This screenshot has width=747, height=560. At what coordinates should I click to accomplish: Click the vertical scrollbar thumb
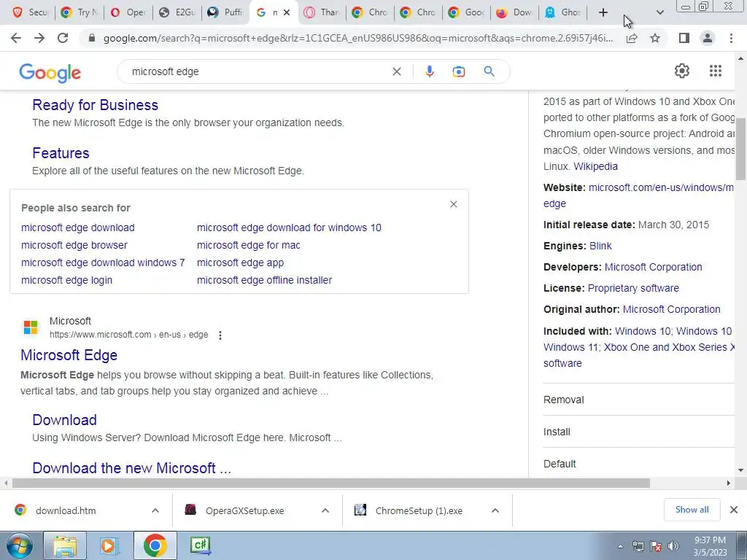pyautogui.click(x=741, y=149)
